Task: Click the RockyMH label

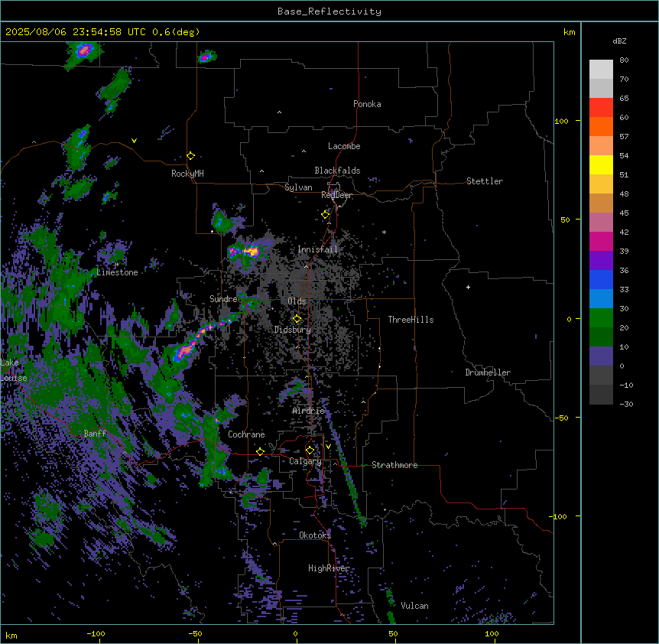Action: point(187,174)
